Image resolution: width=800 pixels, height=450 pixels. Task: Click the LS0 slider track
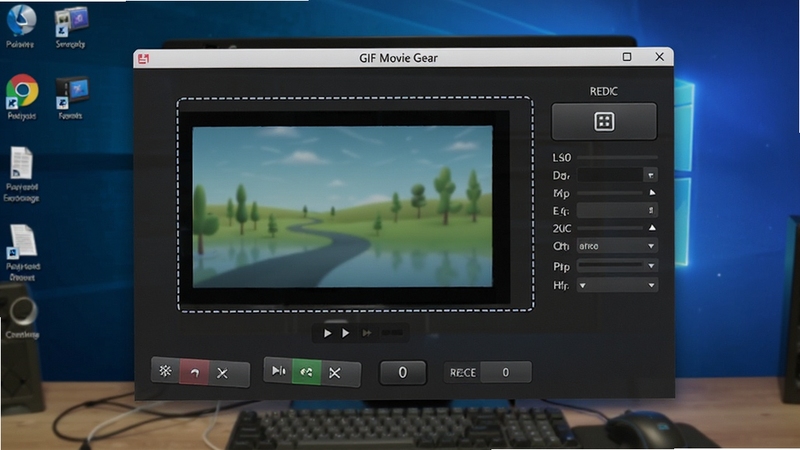(x=617, y=158)
